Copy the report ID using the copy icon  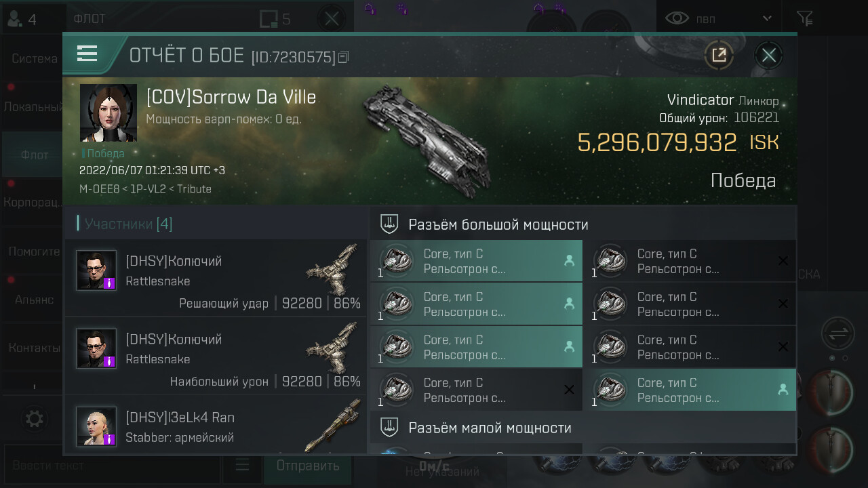343,57
